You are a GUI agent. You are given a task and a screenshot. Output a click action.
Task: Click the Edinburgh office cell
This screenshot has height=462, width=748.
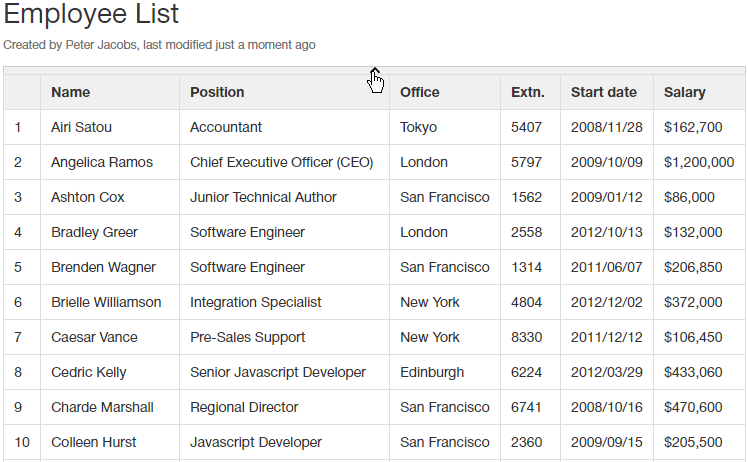tap(432, 372)
